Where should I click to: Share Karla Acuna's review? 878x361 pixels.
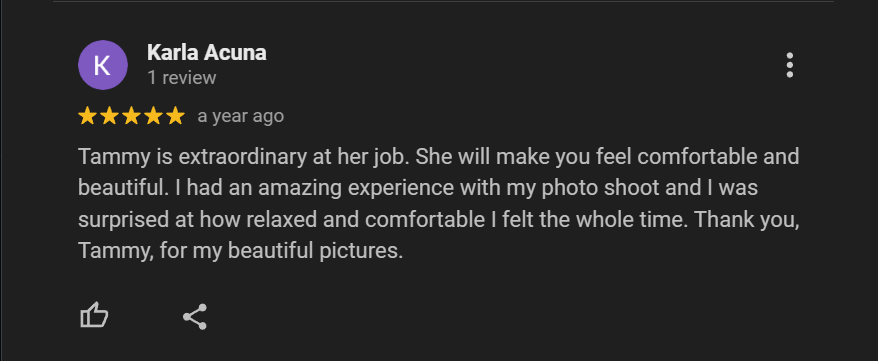(195, 317)
